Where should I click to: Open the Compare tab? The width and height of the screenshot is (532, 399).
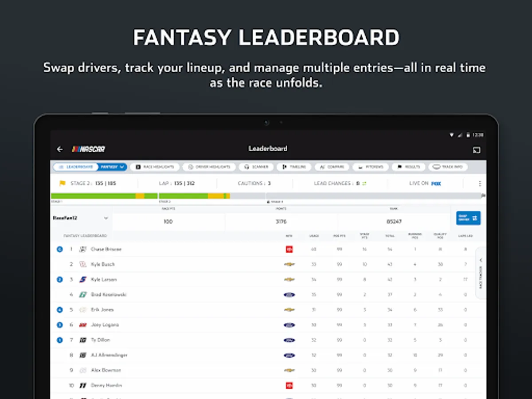(332, 167)
